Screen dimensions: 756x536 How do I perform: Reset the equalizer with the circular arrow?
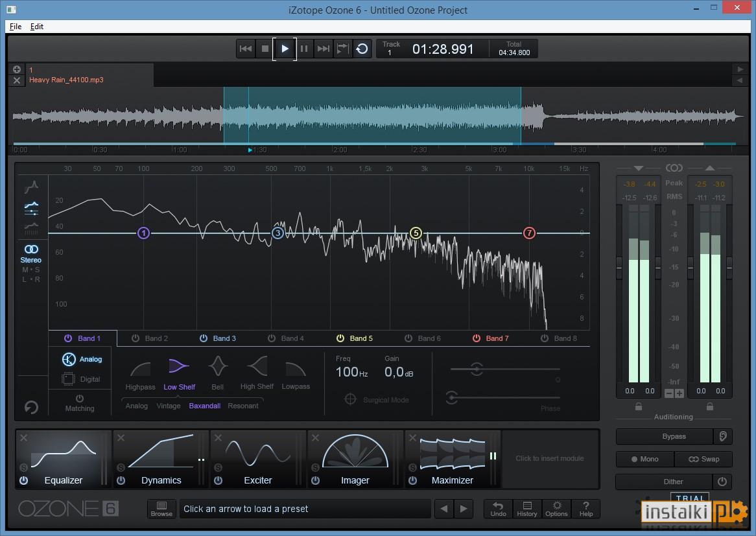[31, 407]
